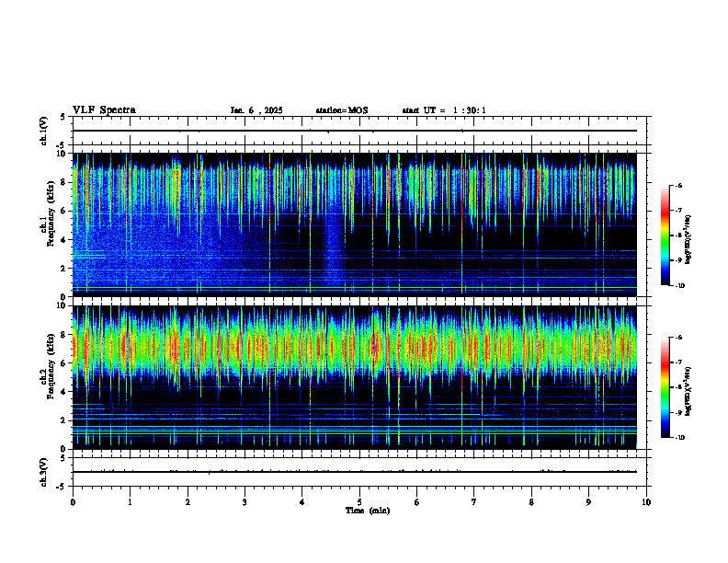728x563 pixels.
Task: Click the ch.2 spectrogram color bar
Action: point(665,387)
